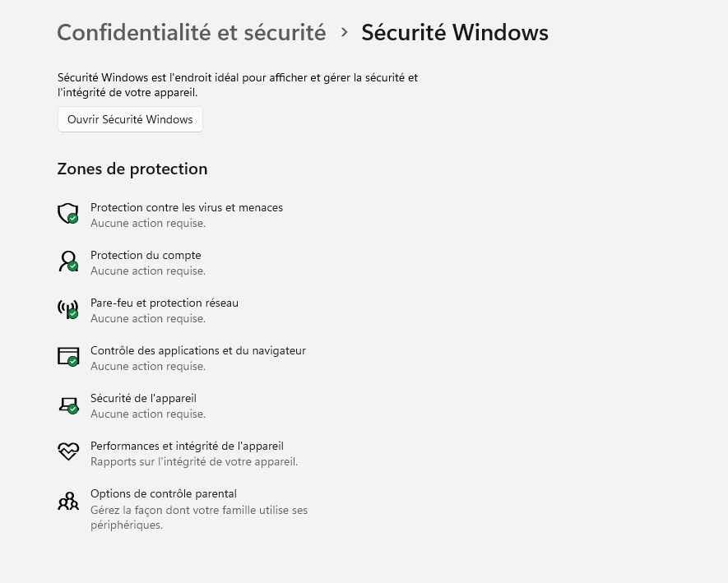Viewport: 728px width, 583px height.
Task: Click the breadcrumb chevron separator
Action: [x=343, y=33]
